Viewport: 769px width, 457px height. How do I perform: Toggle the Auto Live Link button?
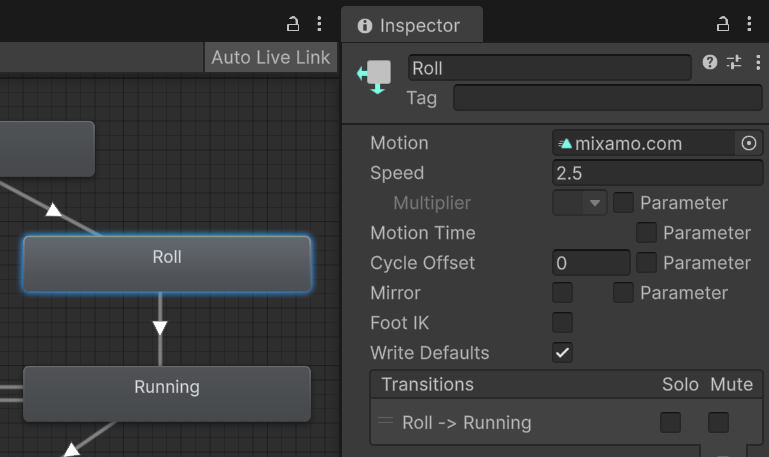[x=271, y=57]
